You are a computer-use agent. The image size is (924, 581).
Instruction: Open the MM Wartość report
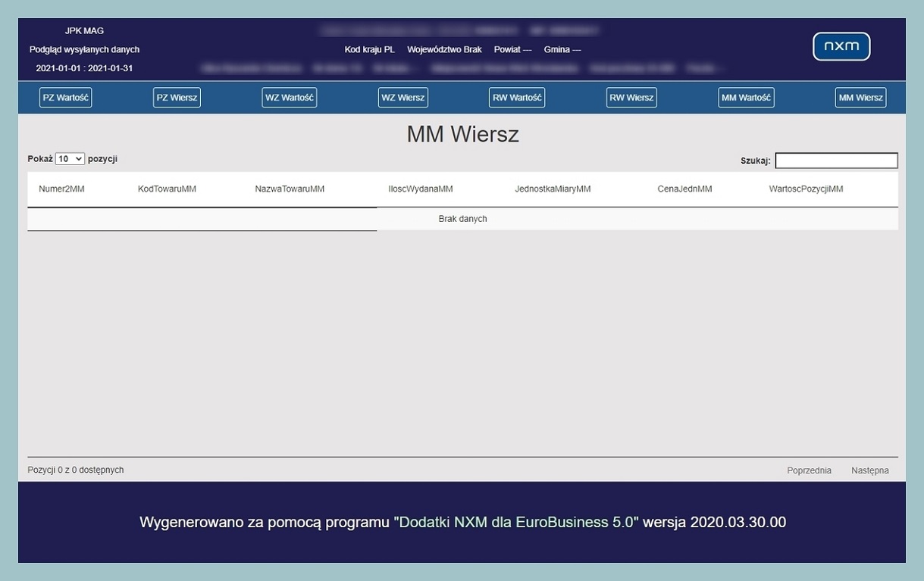[x=746, y=97]
